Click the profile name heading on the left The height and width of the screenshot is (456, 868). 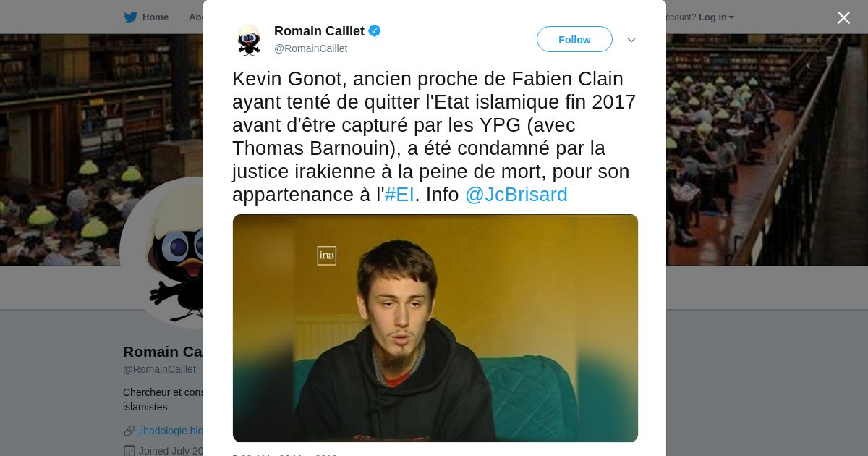click(163, 352)
